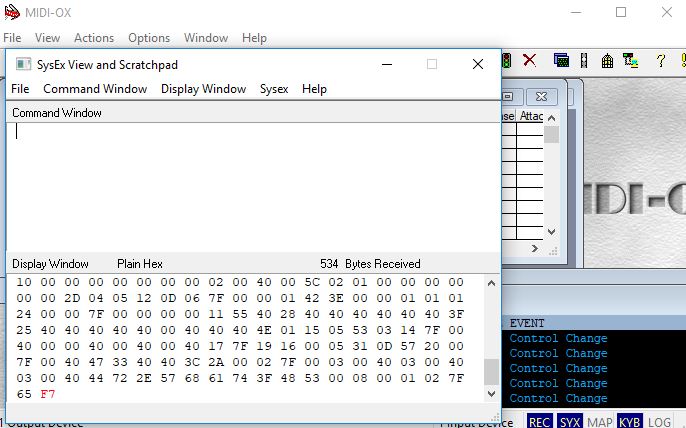Click the MIDI-OX application logo icon
686x428 pixels.
(x=12, y=12)
